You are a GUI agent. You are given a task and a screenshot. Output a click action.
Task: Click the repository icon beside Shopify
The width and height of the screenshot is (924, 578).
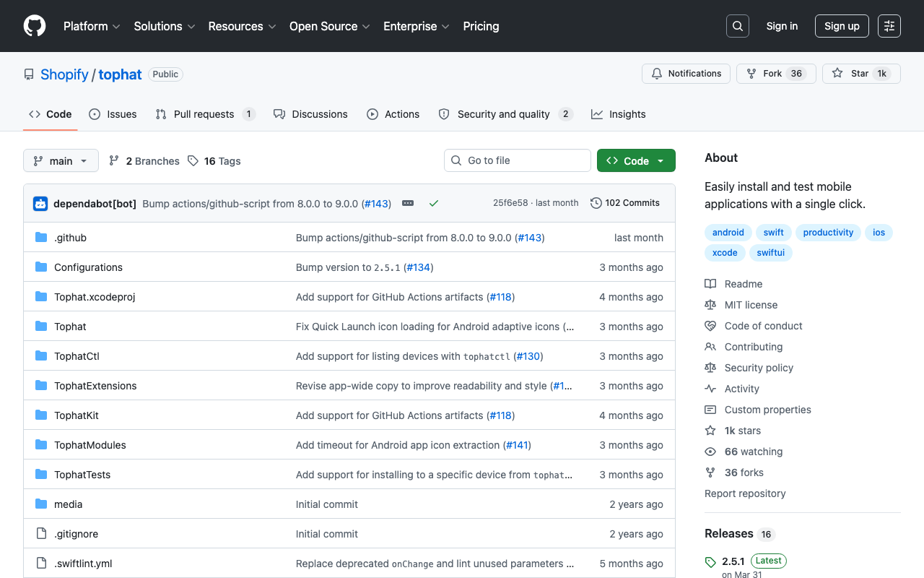(x=29, y=74)
